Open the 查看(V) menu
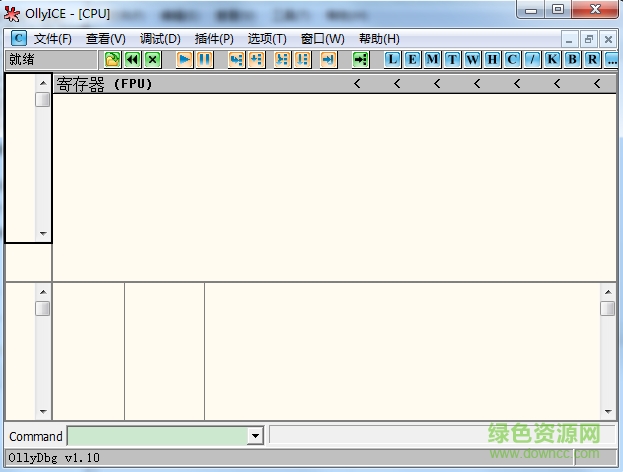Viewport: 623px width, 472px height. (x=106, y=39)
